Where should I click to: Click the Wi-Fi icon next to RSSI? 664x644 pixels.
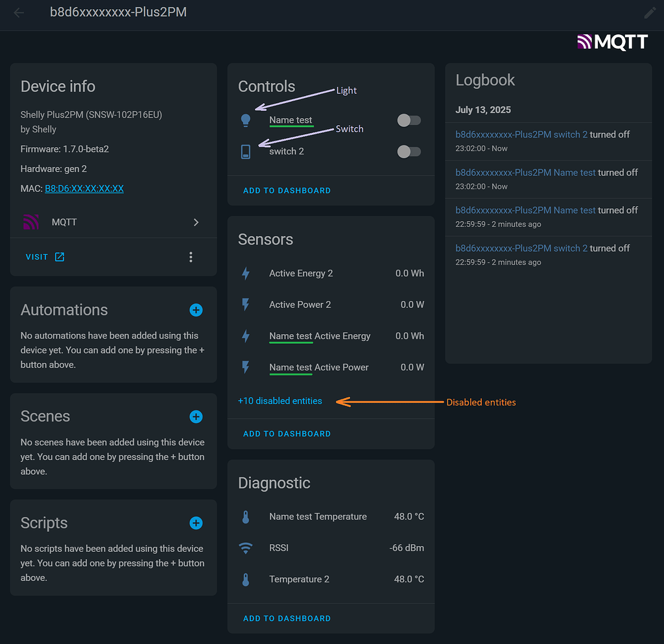point(246,547)
